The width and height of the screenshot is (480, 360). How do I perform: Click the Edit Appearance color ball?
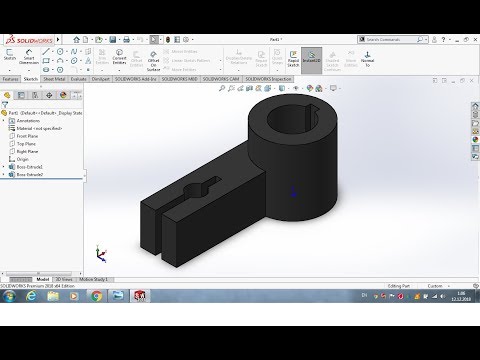point(310,88)
